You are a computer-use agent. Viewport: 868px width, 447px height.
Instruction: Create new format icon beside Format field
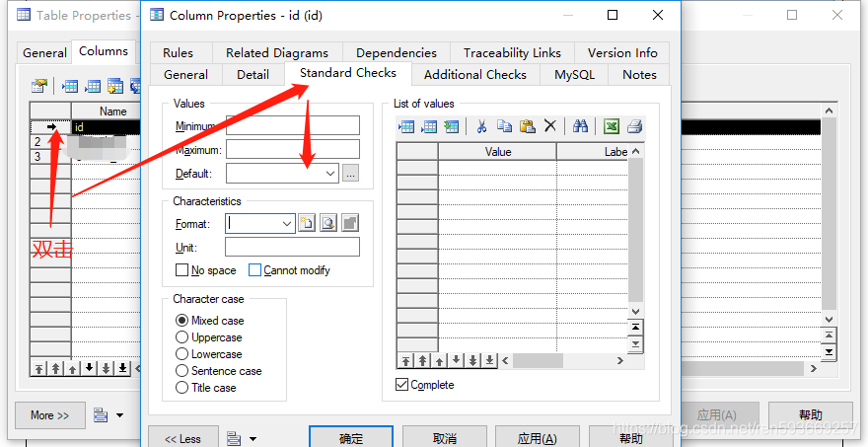click(x=306, y=223)
